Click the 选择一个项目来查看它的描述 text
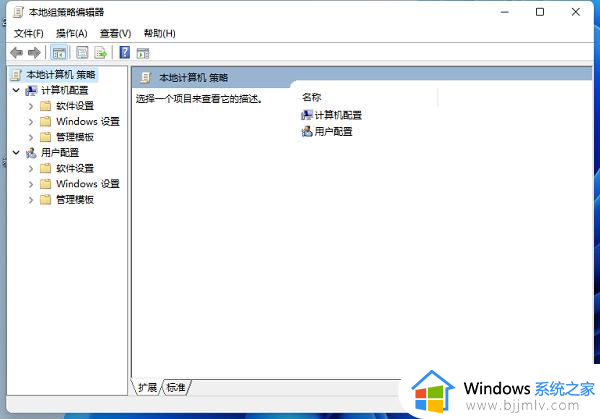Viewport: 600px width, 419px height. (x=199, y=99)
